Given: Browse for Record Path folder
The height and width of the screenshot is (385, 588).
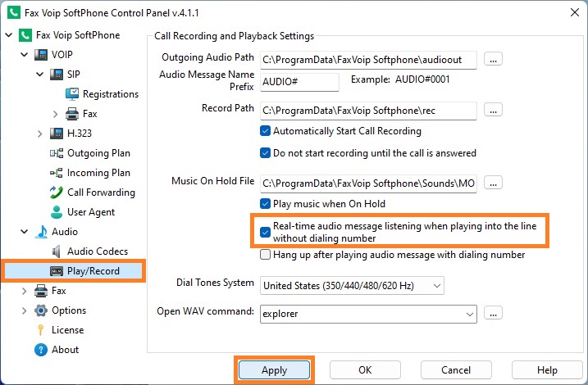Looking at the screenshot, I should [x=493, y=110].
